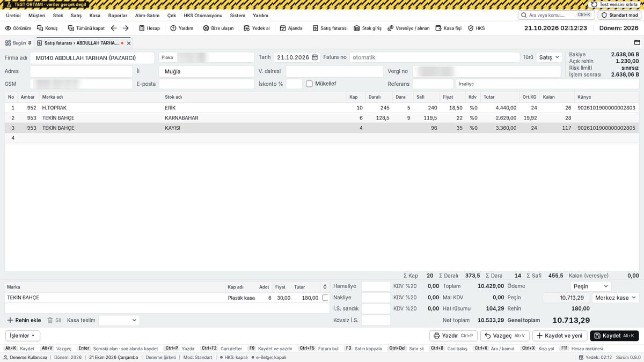Open the Ödeme Peşin dropdown
Screen dimensions: 644x362
tap(590, 286)
